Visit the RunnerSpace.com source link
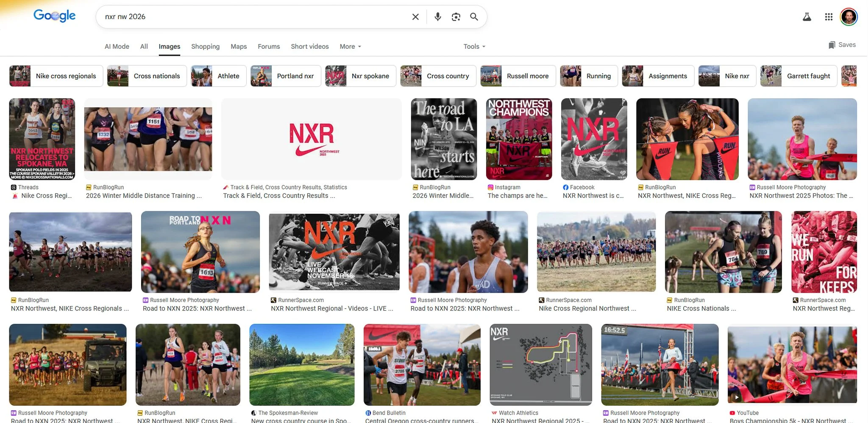Viewport: 868px width, 423px height. [x=302, y=300]
